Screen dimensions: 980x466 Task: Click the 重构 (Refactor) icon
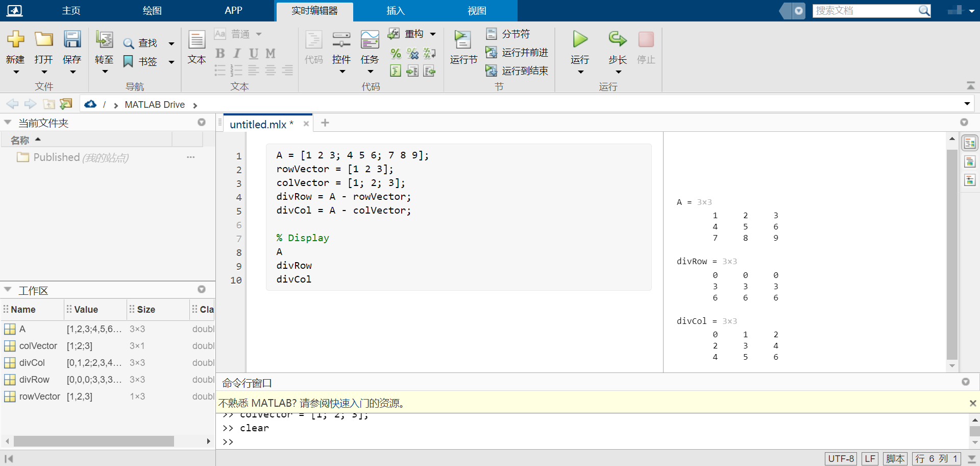pos(394,34)
